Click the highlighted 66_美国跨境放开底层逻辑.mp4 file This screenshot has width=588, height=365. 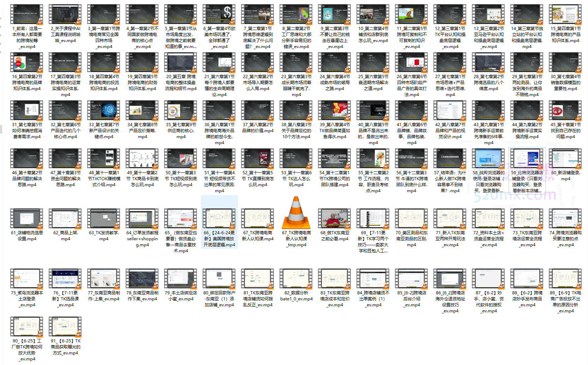(x=219, y=219)
